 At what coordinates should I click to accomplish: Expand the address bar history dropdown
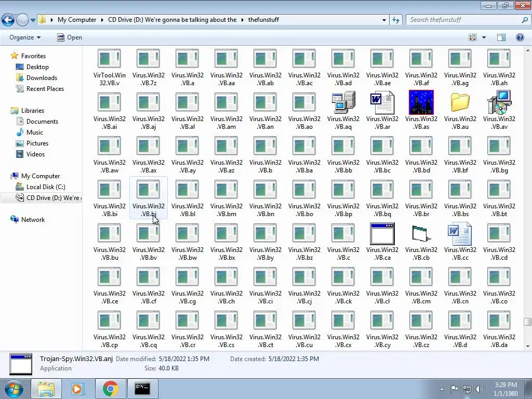pyautogui.click(x=384, y=20)
